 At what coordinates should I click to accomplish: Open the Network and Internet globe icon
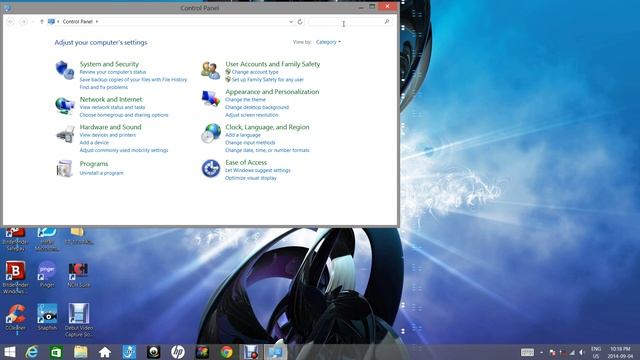(x=64, y=106)
